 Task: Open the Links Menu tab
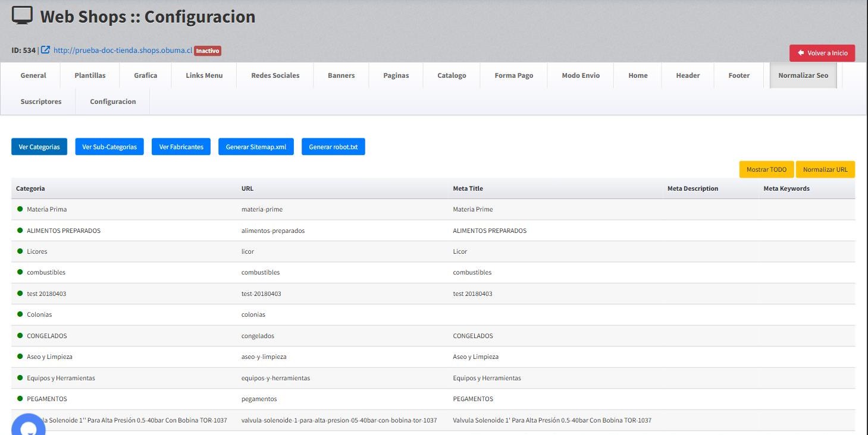point(204,75)
